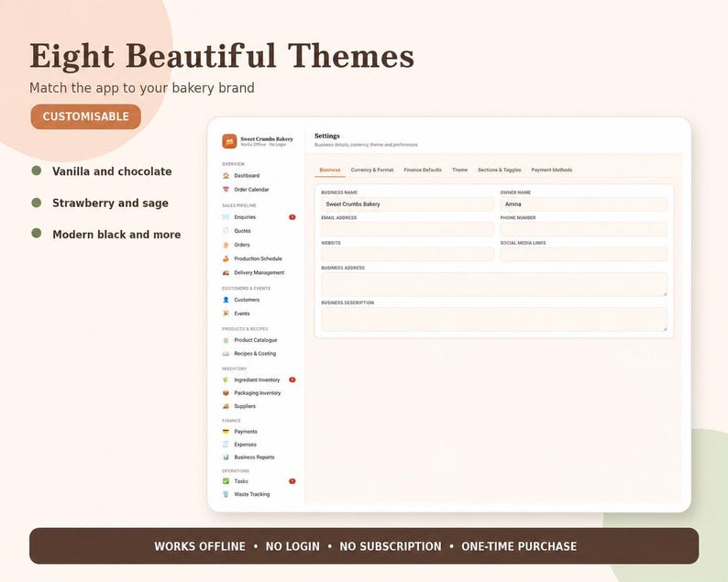Click the WORKS OFFLINE banner text

(x=200, y=546)
